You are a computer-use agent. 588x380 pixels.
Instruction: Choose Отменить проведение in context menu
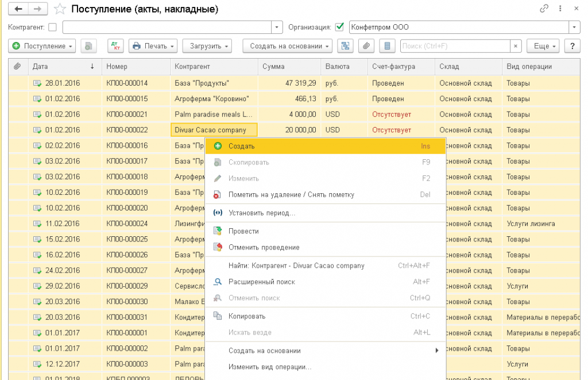[326, 247]
